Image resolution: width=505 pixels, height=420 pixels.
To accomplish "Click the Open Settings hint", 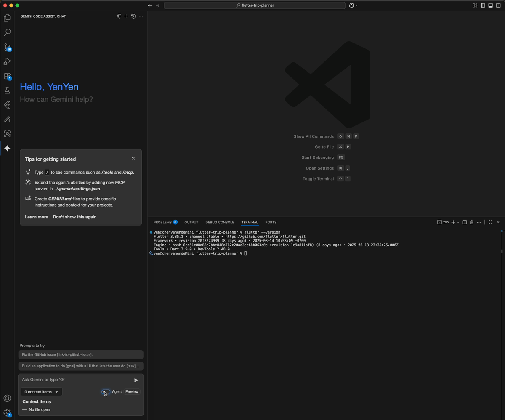I will pos(328,168).
